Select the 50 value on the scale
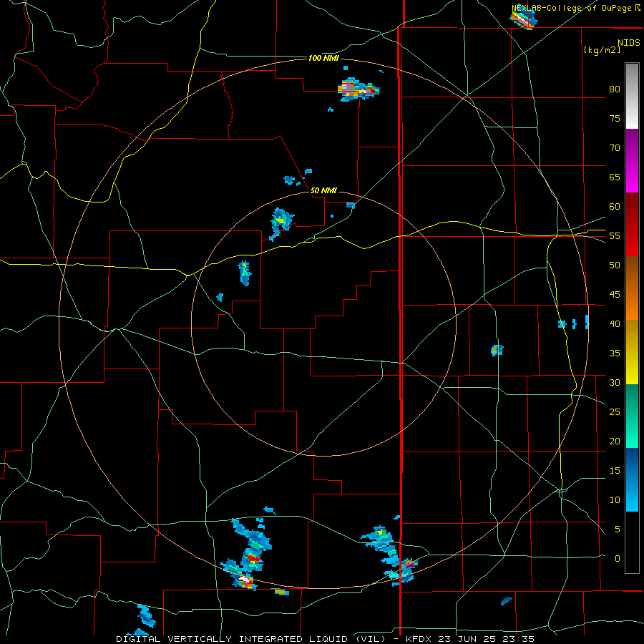The height and width of the screenshot is (644, 644). pyautogui.click(x=615, y=265)
